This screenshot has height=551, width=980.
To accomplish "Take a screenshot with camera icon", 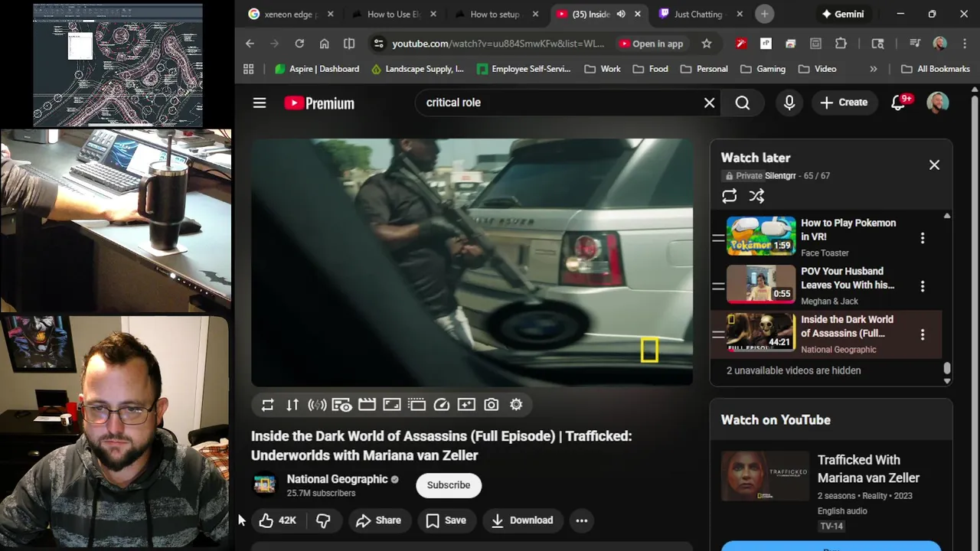I will (492, 405).
